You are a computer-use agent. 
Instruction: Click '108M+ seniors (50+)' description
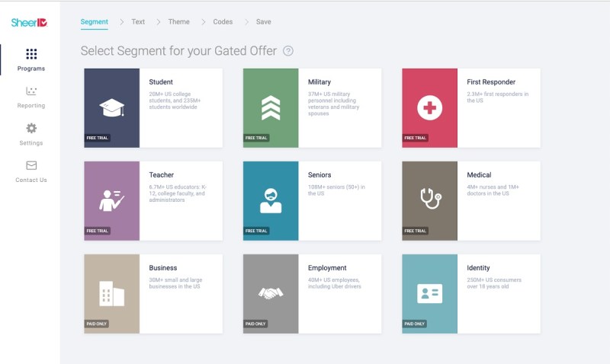coord(336,190)
